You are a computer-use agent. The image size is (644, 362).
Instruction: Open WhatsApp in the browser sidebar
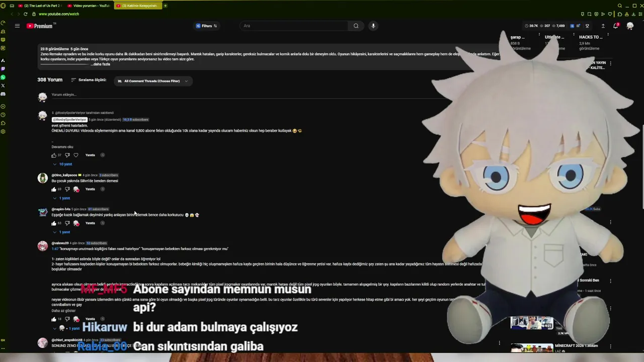(3, 77)
